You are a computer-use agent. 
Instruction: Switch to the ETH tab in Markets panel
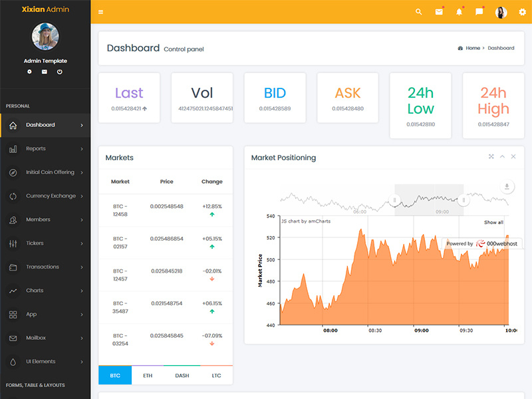tap(148, 375)
